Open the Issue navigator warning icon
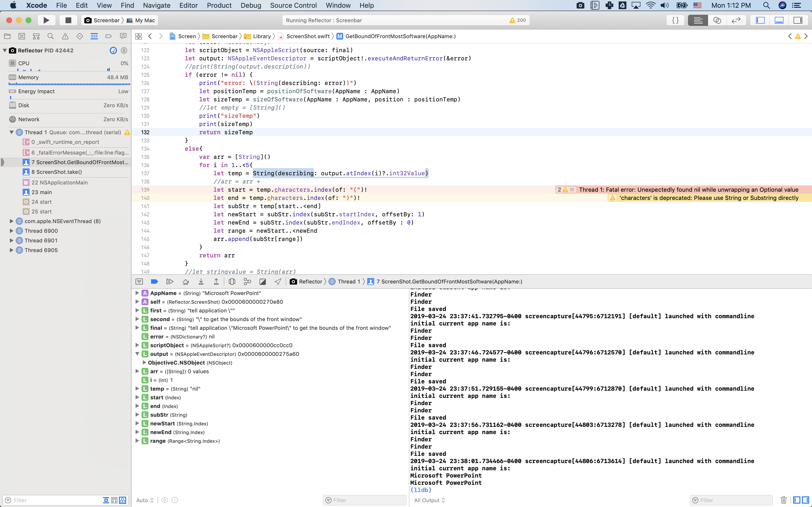Image resolution: width=812 pixels, height=507 pixels. [x=65, y=36]
